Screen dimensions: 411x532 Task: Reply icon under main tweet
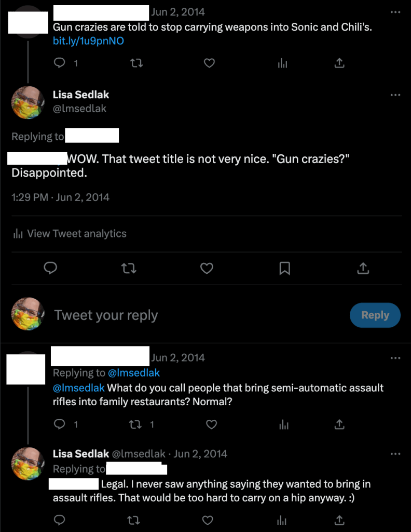[x=50, y=268]
